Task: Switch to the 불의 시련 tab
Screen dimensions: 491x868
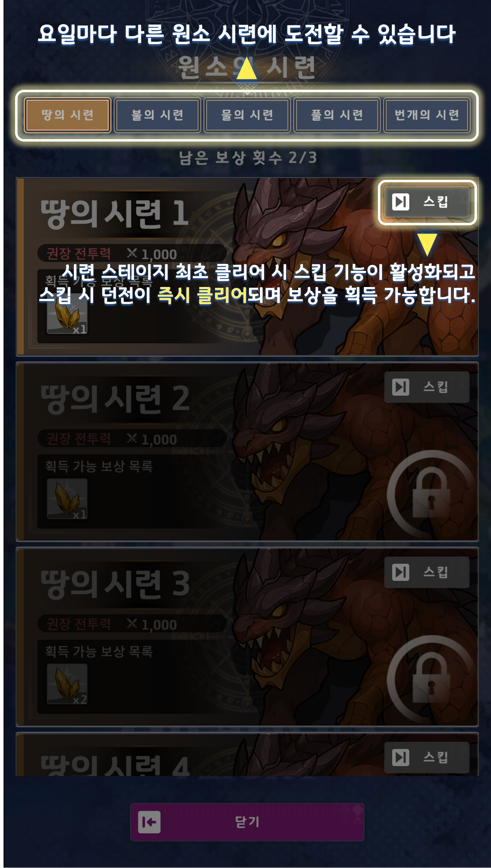Action: (x=157, y=115)
